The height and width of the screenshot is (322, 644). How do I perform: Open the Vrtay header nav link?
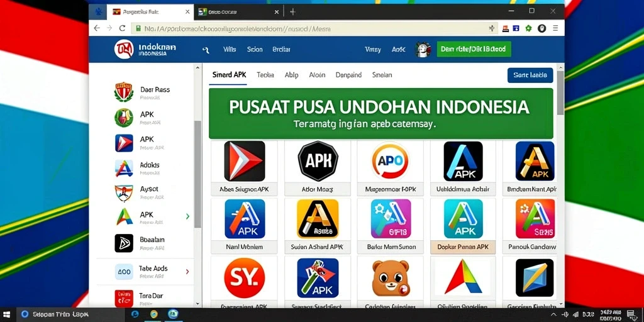click(373, 49)
